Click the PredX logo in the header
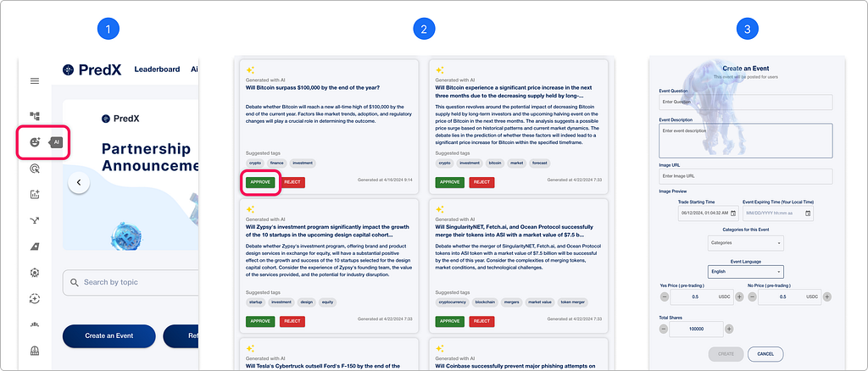 tap(92, 69)
